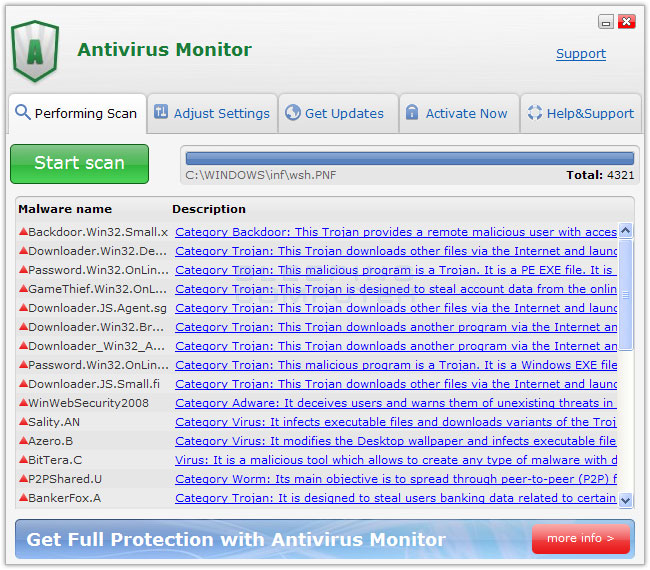Click the Antivirus Monitor shield logo
The height and width of the screenshot is (570, 650).
35,51
